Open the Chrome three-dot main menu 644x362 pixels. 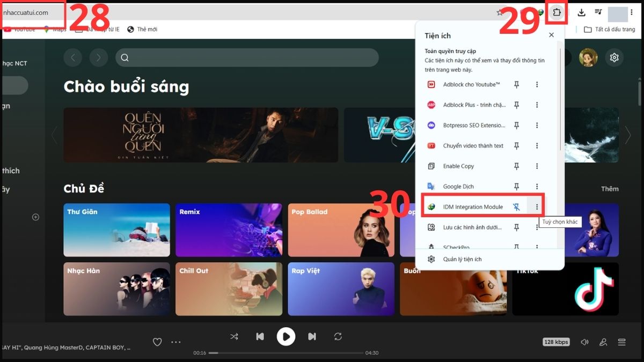pos(632,12)
